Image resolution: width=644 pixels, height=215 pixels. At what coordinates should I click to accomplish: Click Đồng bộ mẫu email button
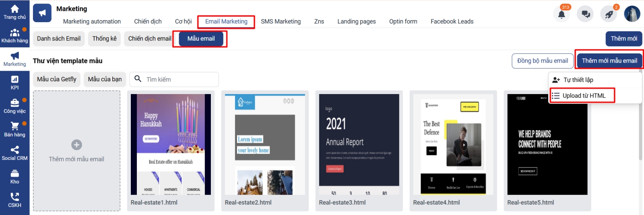click(x=542, y=61)
